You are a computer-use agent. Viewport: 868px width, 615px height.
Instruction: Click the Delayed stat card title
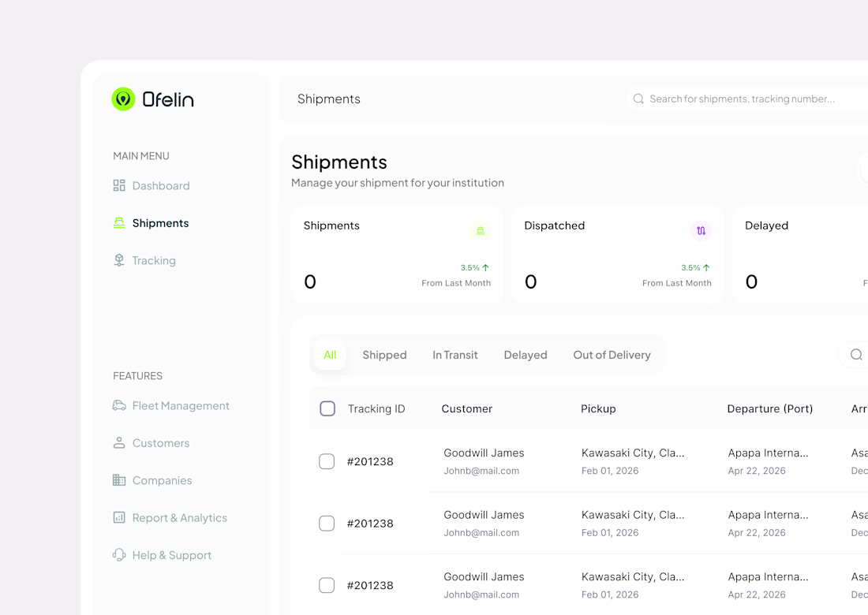tap(766, 225)
